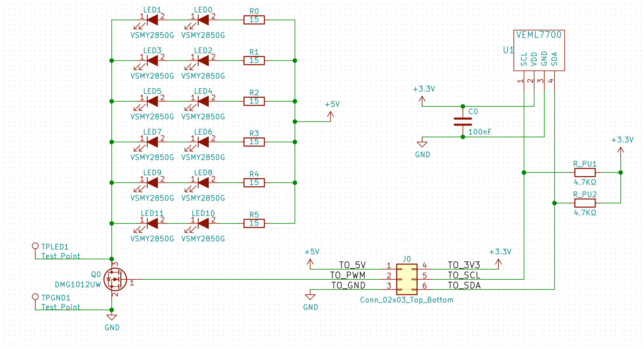Select the TPLED1 test point circle
Viewport: 644px width, 349px height.
(x=35, y=246)
